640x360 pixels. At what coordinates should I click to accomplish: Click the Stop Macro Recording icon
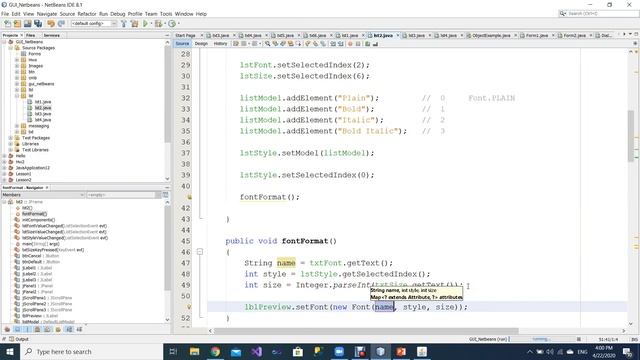[x=358, y=44]
